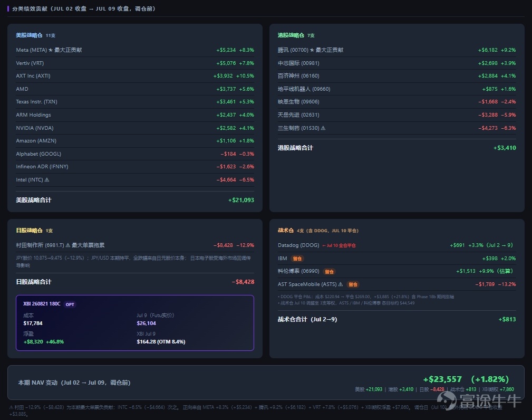Click the warning triangle next to AST SpaceMobile (ASTS)
532x420 pixels.
coord(340,284)
